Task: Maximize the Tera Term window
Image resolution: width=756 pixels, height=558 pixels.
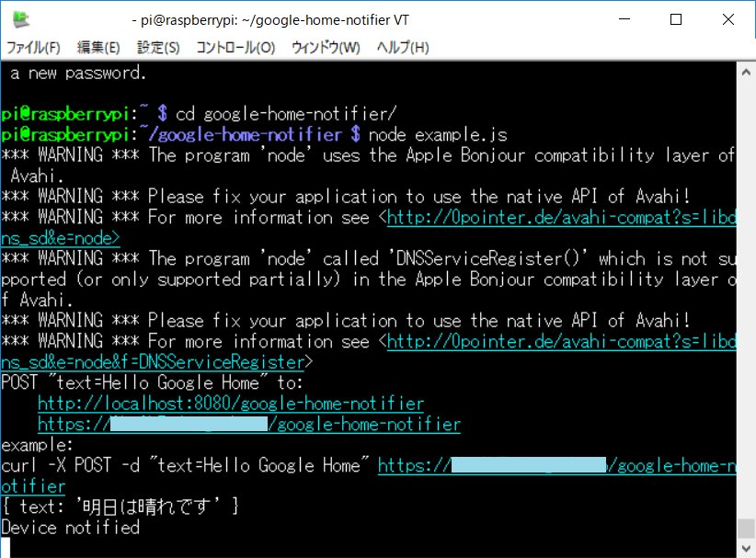Action: coord(676,19)
